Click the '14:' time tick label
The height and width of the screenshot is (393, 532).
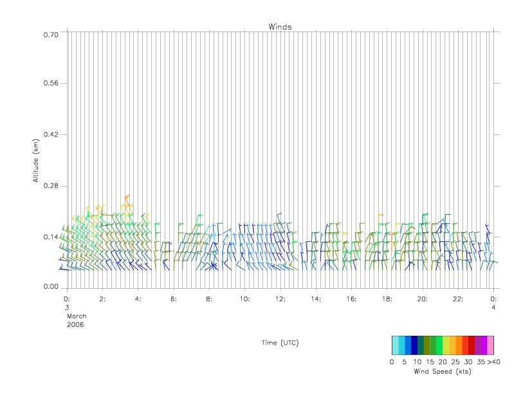(316, 299)
